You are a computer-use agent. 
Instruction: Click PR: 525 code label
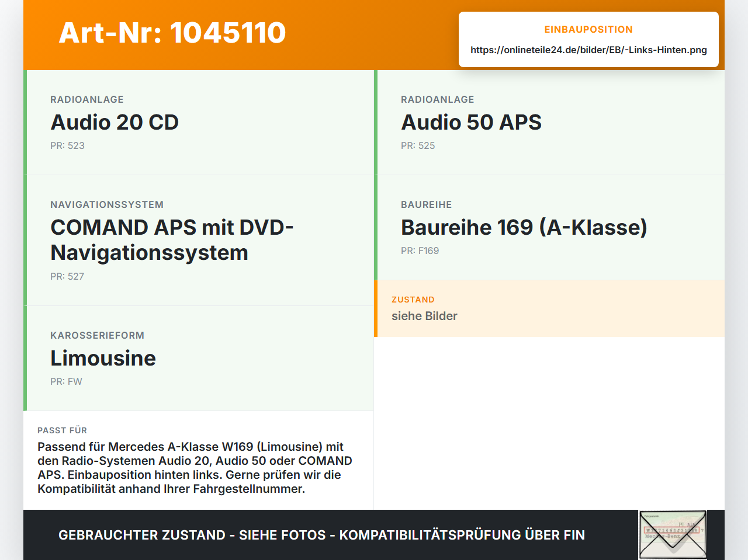point(418,145)
